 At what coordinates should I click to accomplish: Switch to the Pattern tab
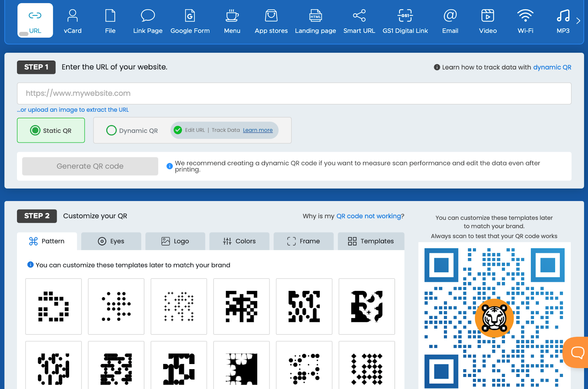(47, 241)
